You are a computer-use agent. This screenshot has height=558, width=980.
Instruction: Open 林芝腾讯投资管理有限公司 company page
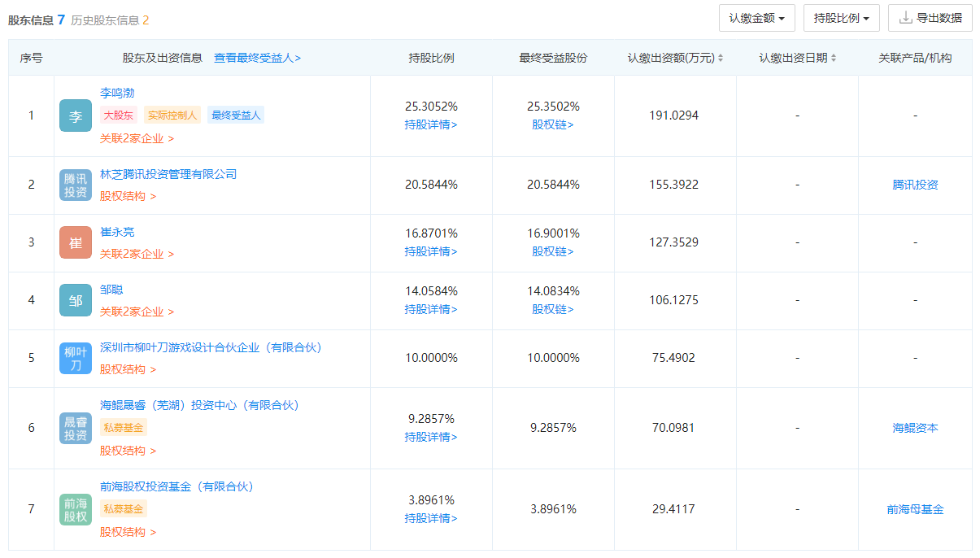[x=168, y=174]
